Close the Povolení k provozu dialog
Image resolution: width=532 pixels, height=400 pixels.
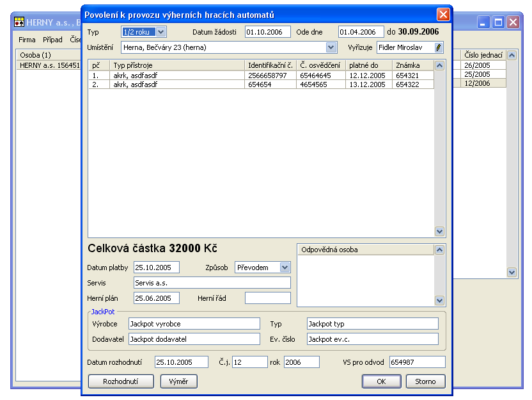coord(442,14)
